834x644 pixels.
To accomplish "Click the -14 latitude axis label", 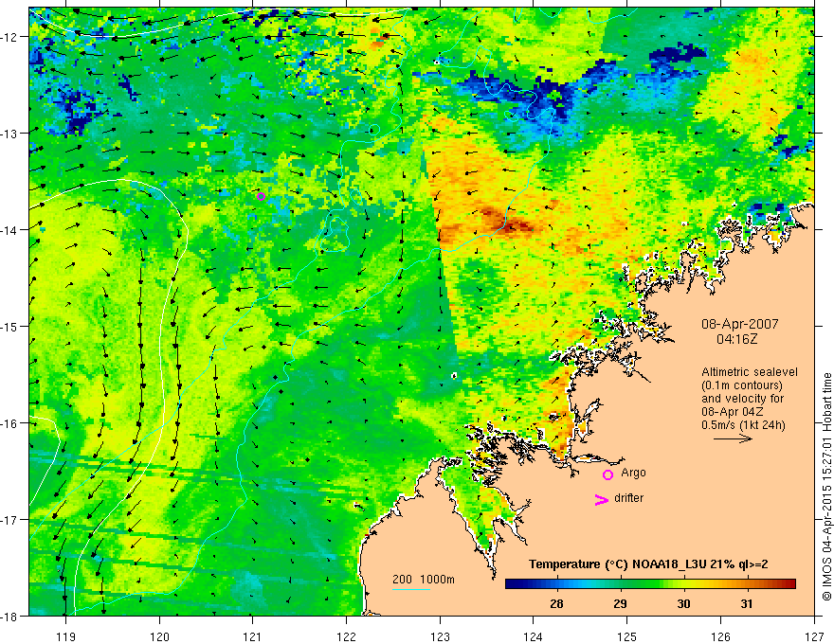I will (x=9, y=230).
